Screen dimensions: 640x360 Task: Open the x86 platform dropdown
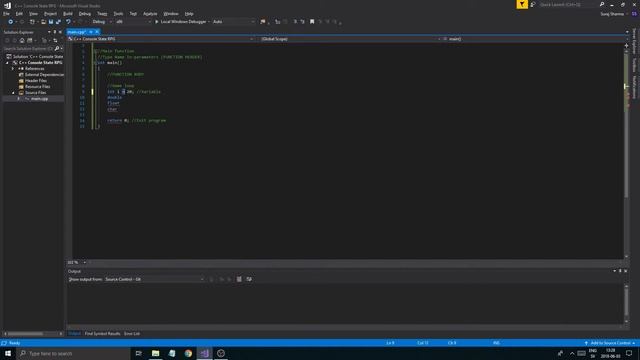point(133,22)
